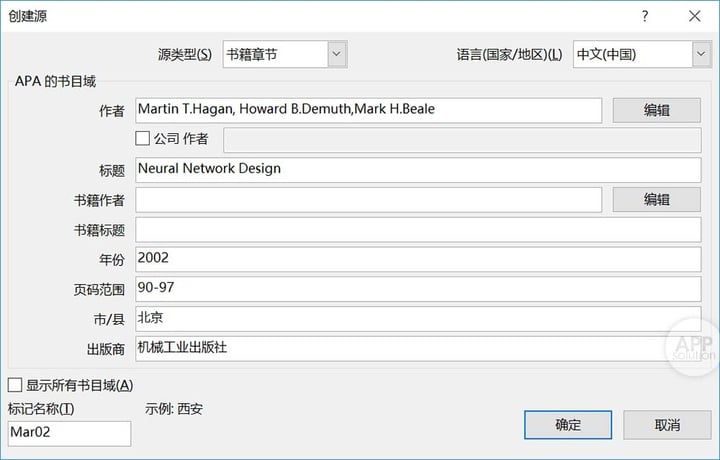
Task: Enable 显示所有书目域 checkbox
Action: click(x=15, y=385)
